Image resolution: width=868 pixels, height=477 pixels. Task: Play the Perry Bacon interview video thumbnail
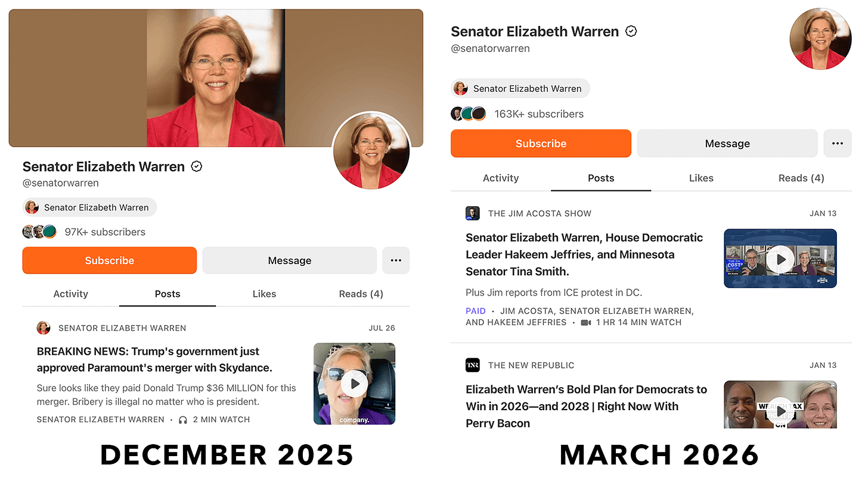(x=780, y=405)
